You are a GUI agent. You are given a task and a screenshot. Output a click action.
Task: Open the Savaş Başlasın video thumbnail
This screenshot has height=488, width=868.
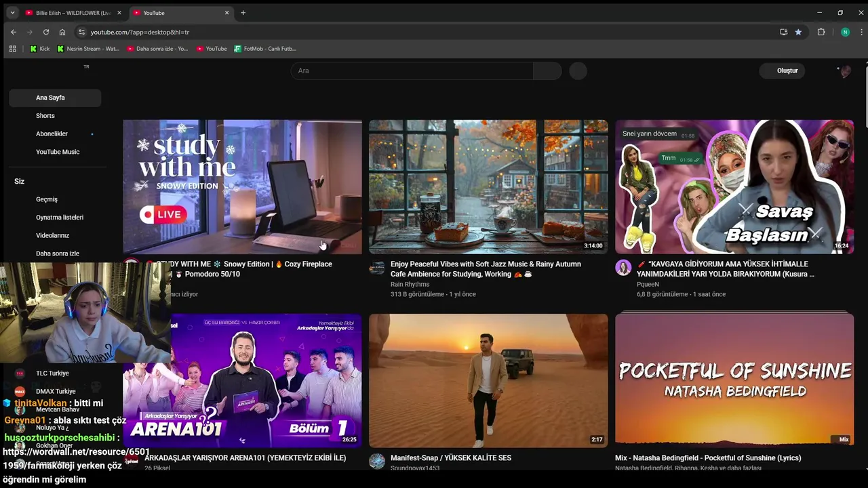(x=734, y=187)
